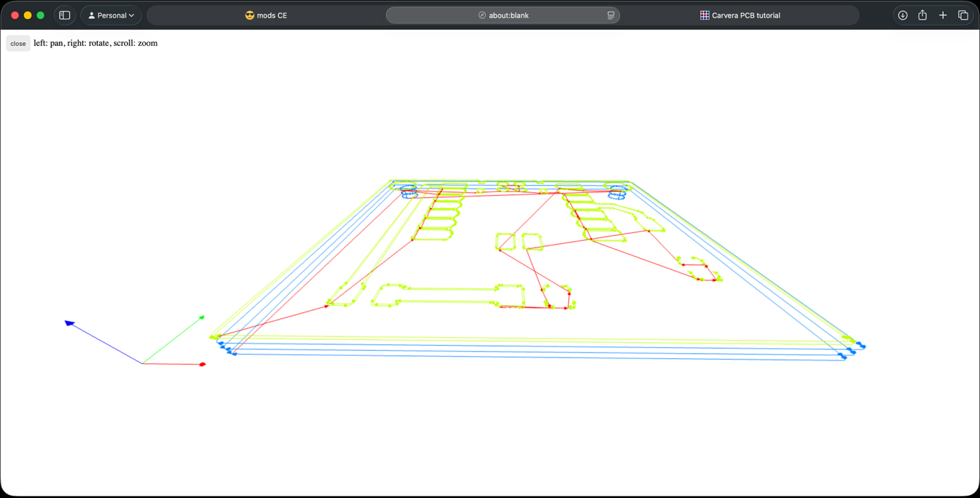Click the close button above the toolpath view

pyautogui.click(x=18, y=44)
